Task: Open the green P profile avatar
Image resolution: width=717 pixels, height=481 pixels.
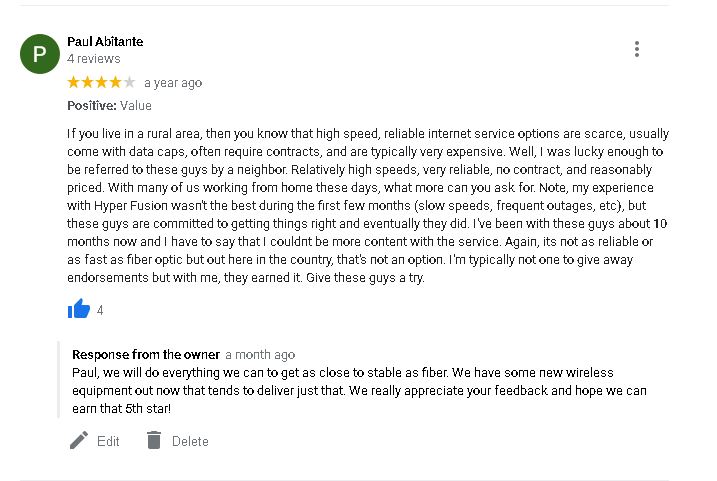Action: (x=40, y=54)
